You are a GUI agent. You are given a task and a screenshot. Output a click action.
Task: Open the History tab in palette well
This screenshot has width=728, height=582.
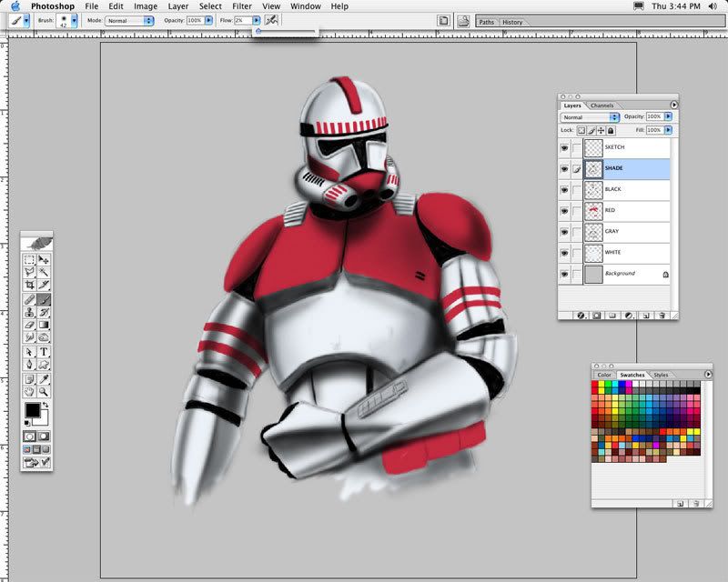click(512, 22)
